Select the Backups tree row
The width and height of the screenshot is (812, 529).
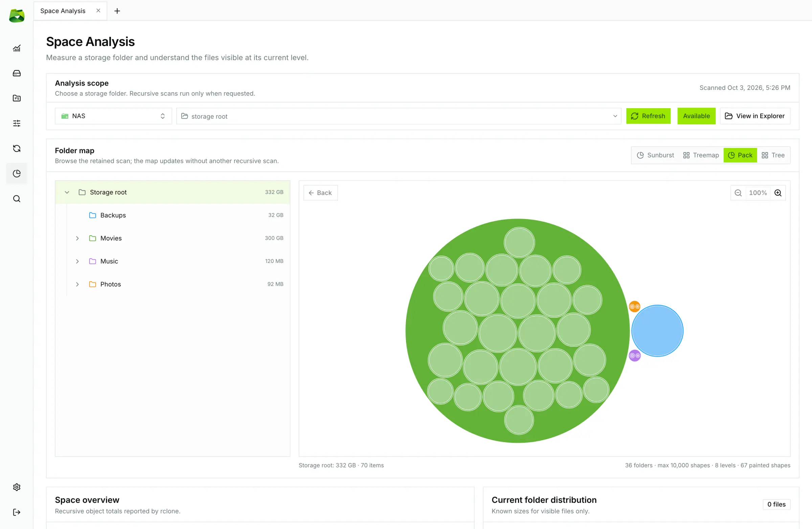pyautogui.click(x=173, y=215)
